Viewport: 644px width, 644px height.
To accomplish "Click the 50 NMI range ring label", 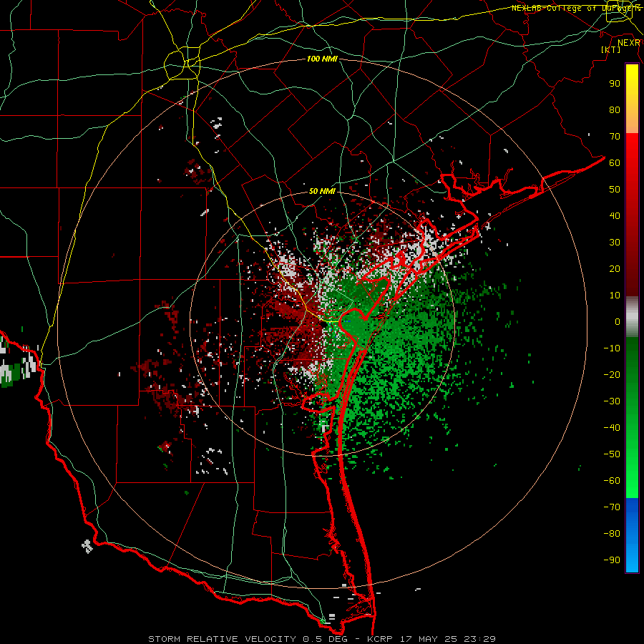I will click(322, 191).
